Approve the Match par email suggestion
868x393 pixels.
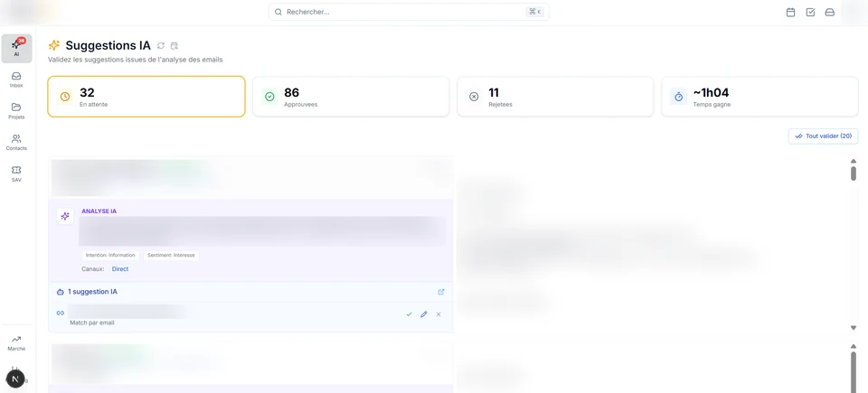pyautogui.click(x=409, y=313)
